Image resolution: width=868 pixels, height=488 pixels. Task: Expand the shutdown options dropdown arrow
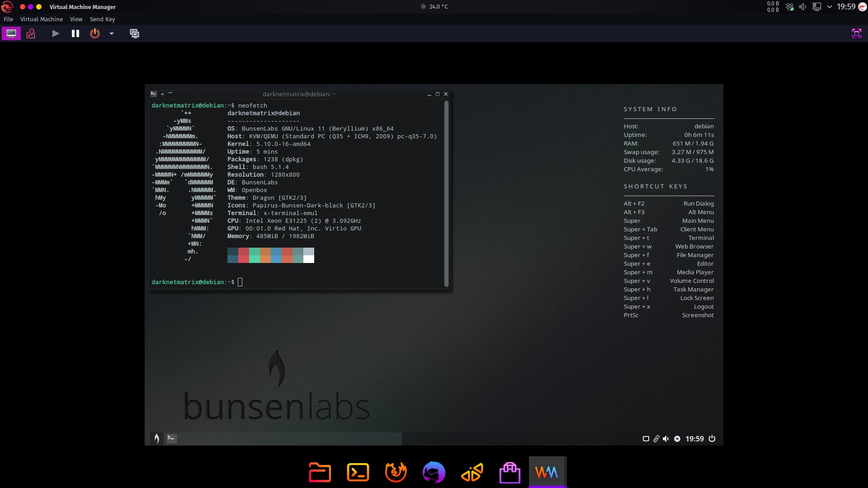coord(112,33)
